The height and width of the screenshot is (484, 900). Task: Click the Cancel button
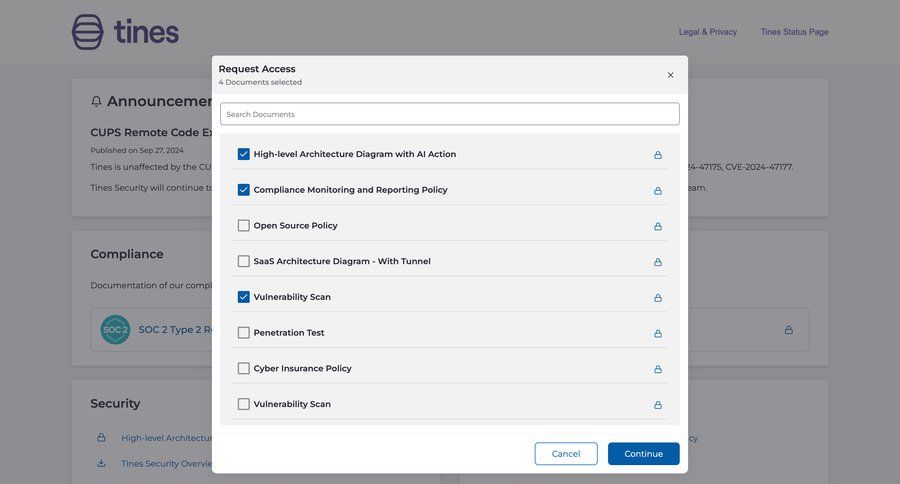click(566, 454)
